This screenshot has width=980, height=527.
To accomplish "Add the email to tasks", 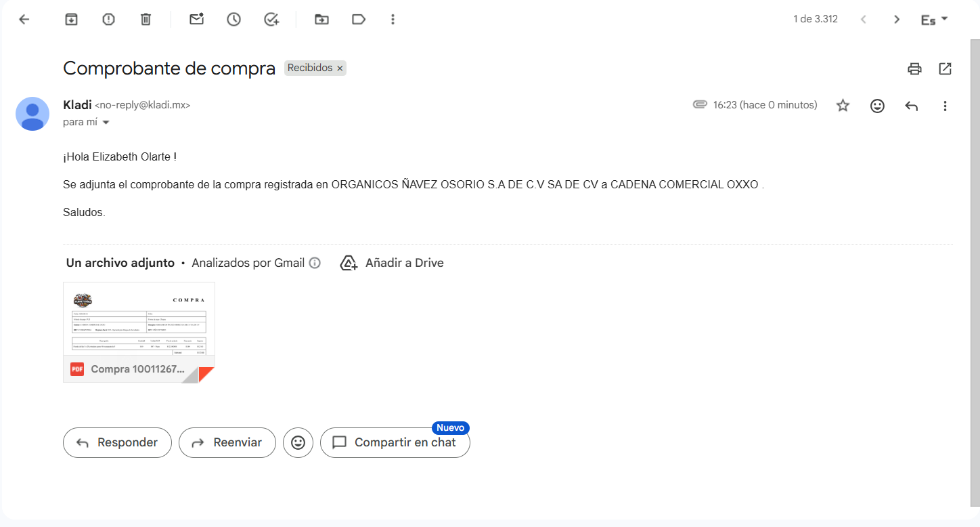I will coord(271,19).
